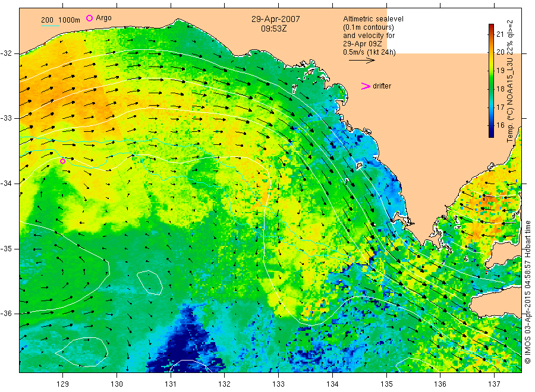
Task: Click longitude axis label 134
Action: tap(332, 384)
